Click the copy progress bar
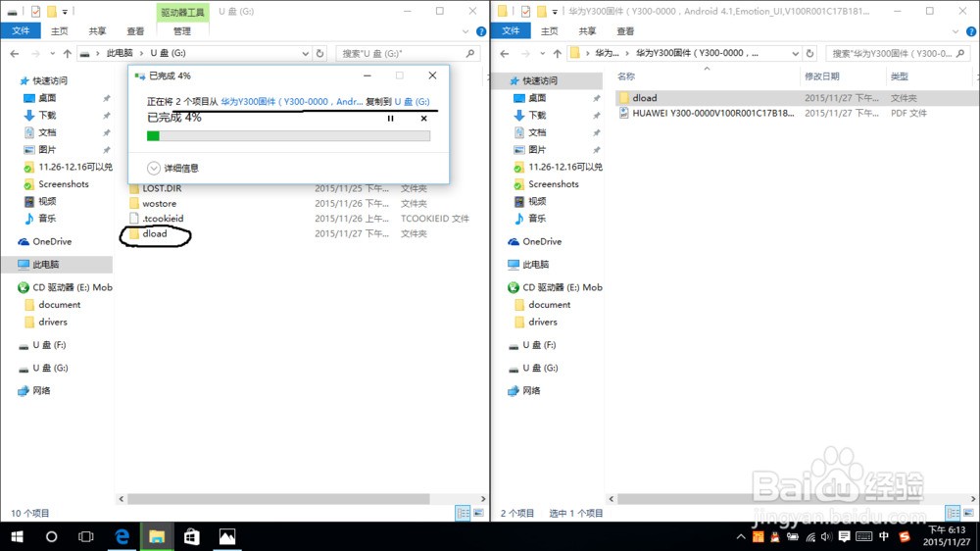This screenshot has height=551, width=980. pos(288,135)
